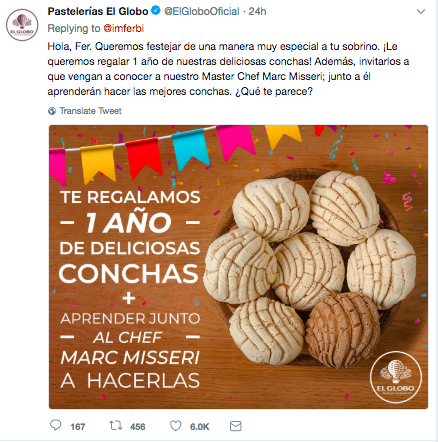438x442 pixels.
Task: View the 167 replies count
Action: click(x=78, y=427)
